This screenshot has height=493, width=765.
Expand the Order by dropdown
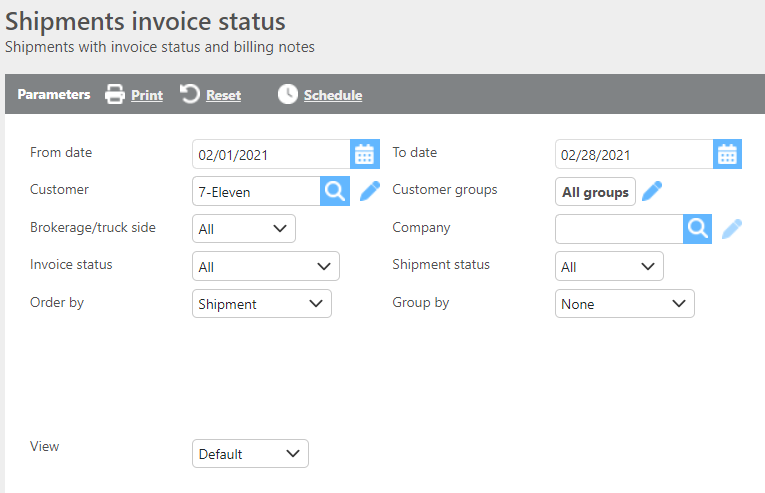262,303
